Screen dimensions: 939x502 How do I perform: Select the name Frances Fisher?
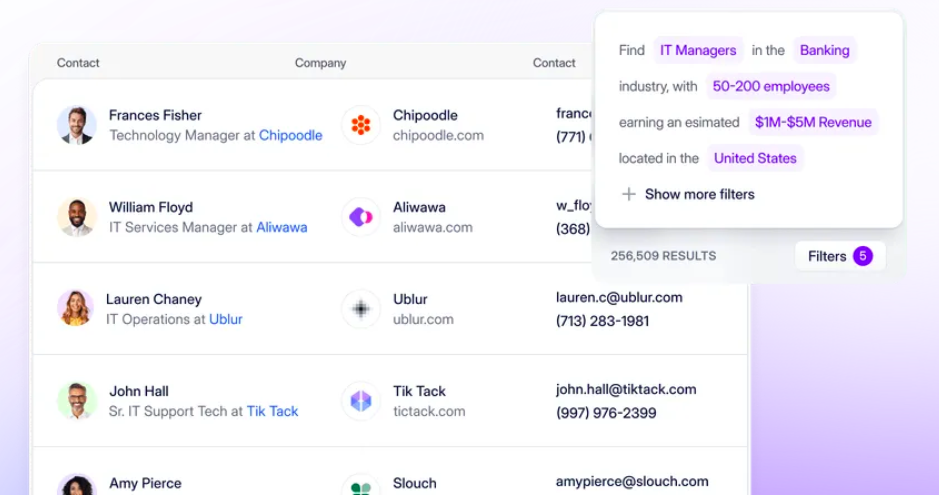coord(155,115)
